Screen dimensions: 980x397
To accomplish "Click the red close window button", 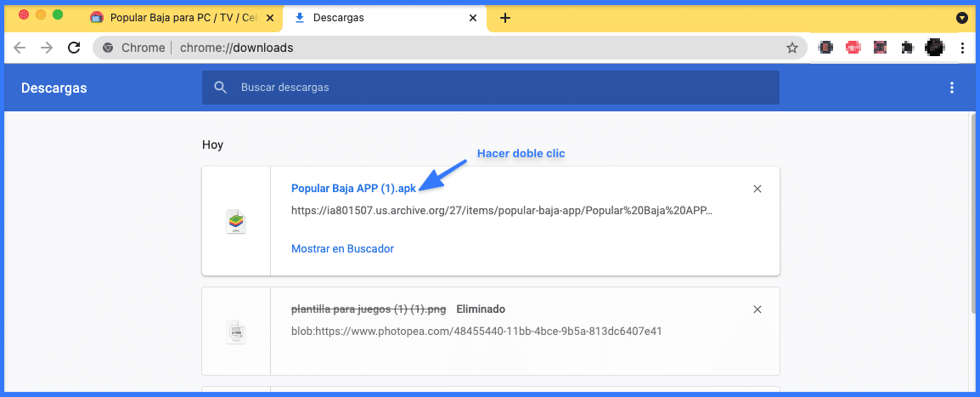I will coord(24,14).
